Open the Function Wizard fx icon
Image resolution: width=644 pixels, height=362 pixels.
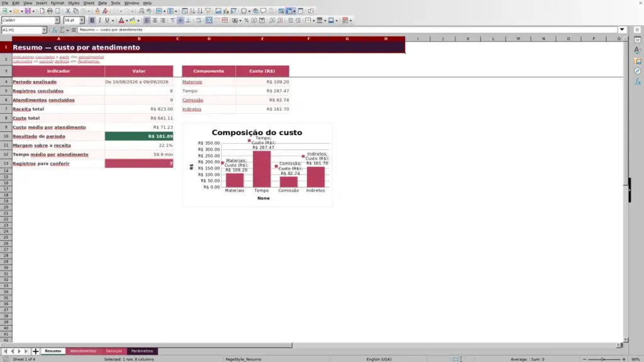54,30
